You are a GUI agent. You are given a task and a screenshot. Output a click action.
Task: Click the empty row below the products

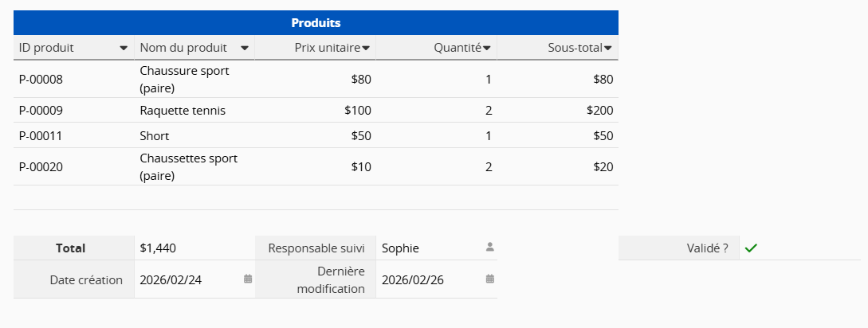tap(316, 198)
